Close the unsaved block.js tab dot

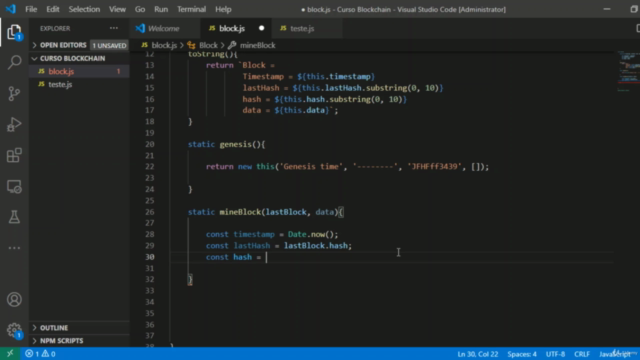(x=261, y=28)
